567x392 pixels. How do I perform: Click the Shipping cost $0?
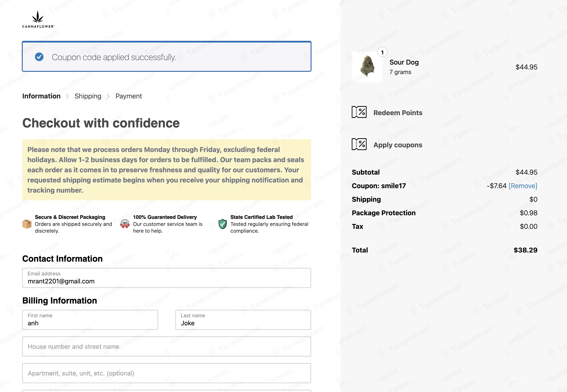(x=533, y=199)
